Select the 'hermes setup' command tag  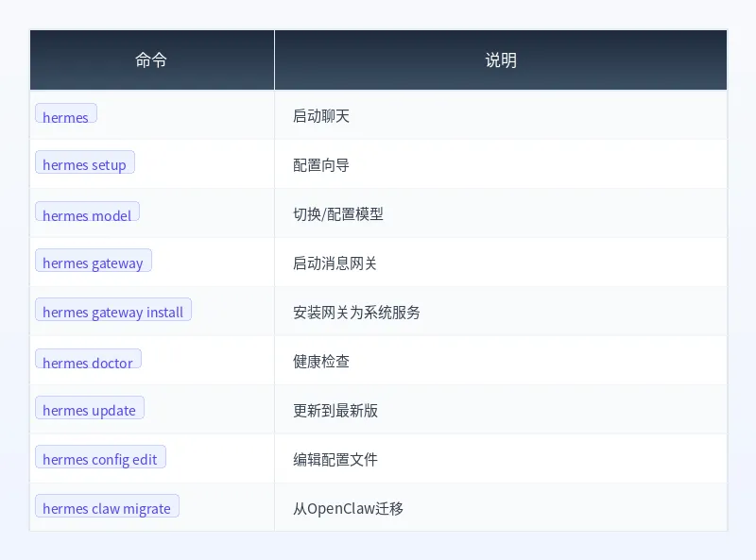point(85,162)
